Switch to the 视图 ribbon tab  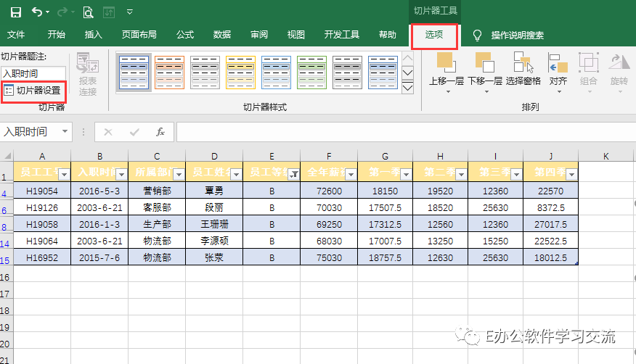(296, 35)
